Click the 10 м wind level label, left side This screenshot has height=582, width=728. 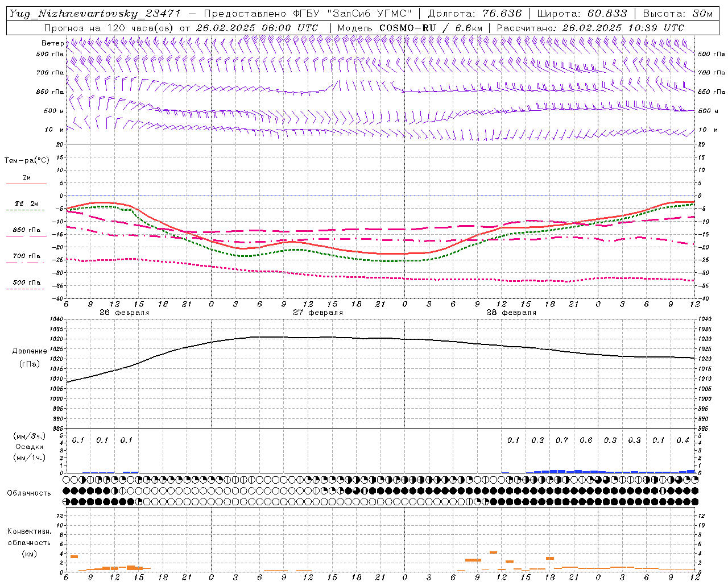point(54,130)
